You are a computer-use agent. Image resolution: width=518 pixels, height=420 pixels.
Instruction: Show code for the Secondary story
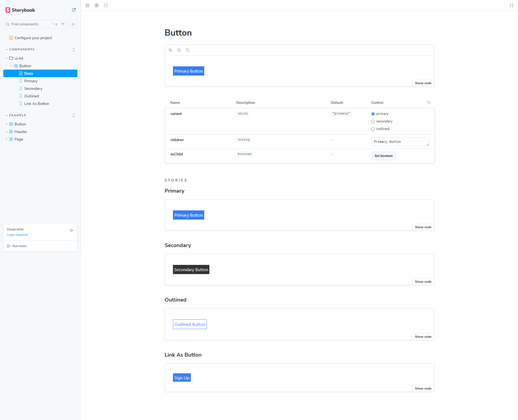423,281
